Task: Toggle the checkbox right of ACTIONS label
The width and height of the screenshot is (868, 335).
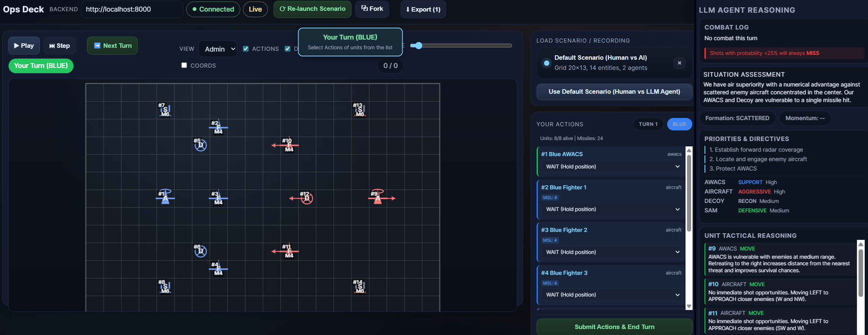Action: pyautogui.click(x=287, y=49)
